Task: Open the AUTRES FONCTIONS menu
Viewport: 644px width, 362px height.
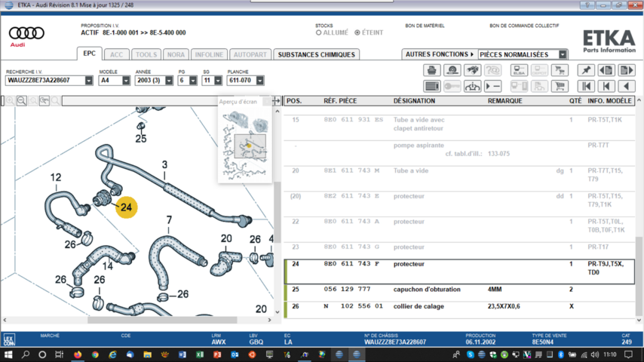Action: 440,54
